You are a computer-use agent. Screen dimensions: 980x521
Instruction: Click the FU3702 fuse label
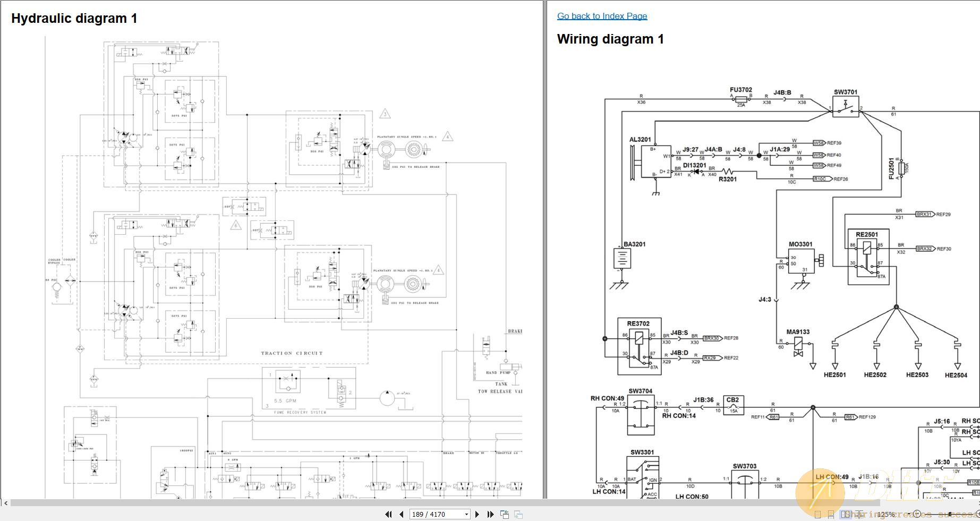click(741, 90)
